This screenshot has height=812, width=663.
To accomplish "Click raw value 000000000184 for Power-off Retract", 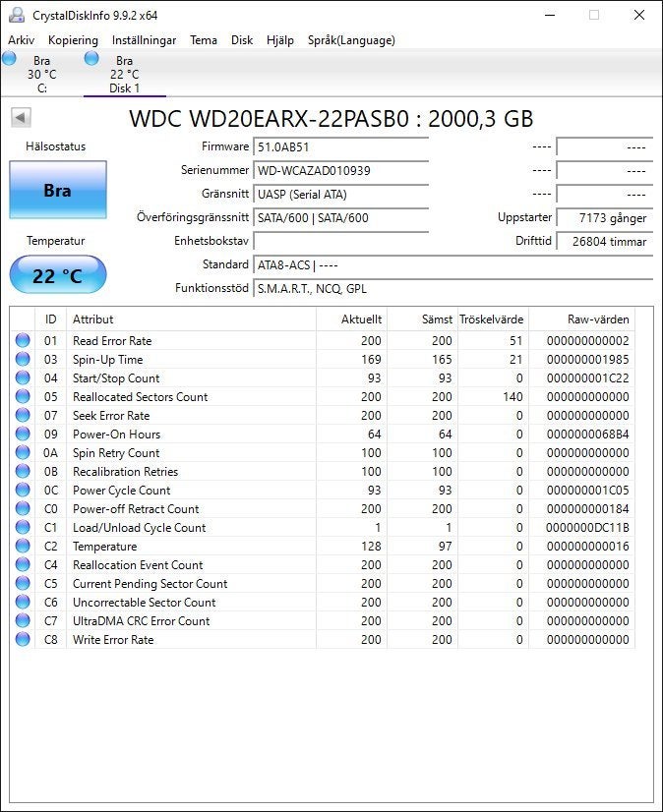I will point(588,509).
